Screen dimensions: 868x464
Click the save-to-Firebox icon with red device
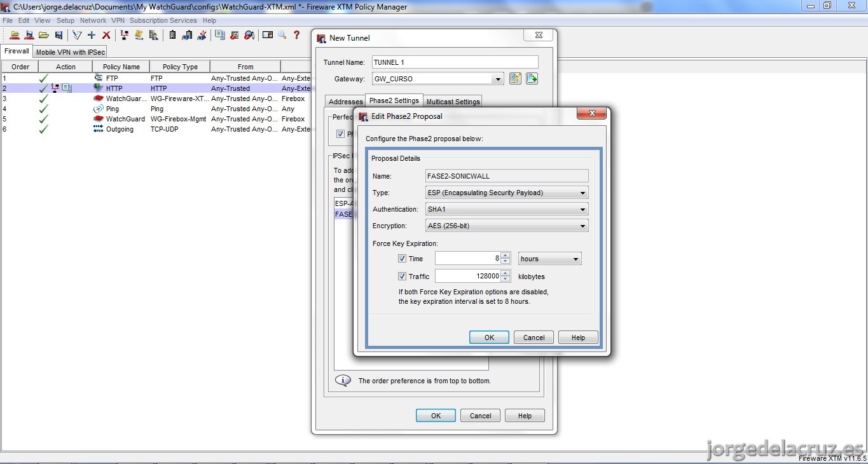point(29,35)
